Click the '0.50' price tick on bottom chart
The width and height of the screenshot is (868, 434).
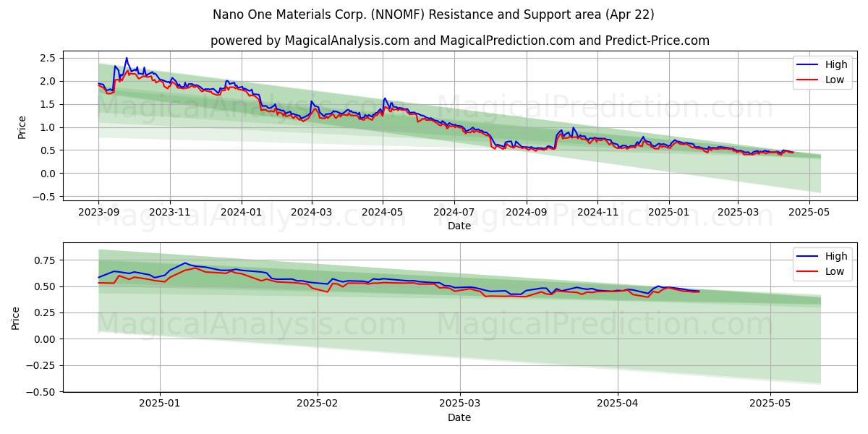pyautogui.click(x=46, y=286)
